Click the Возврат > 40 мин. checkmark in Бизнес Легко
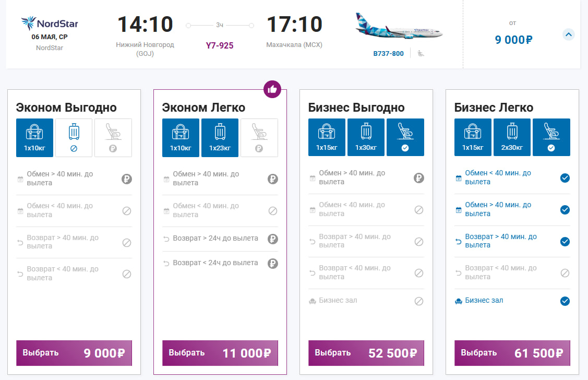588x380 pixels. point(565,242)
